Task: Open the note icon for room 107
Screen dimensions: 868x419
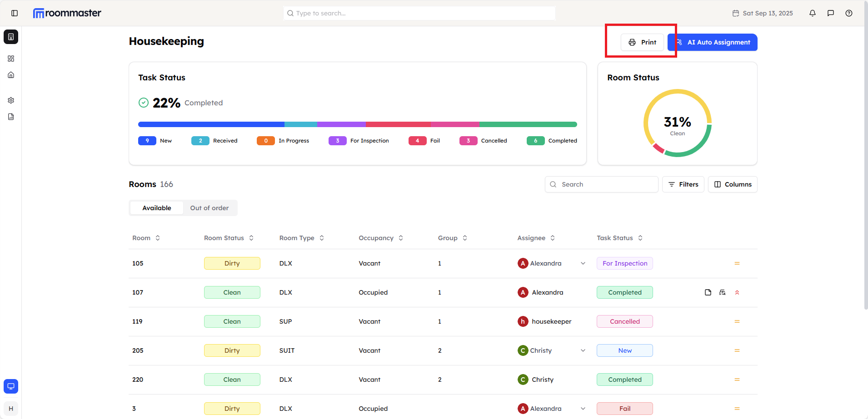Action: tap(708, 292)
